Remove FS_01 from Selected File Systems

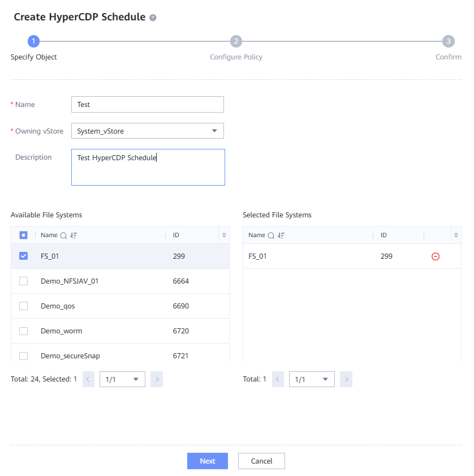tap(436, 256)
